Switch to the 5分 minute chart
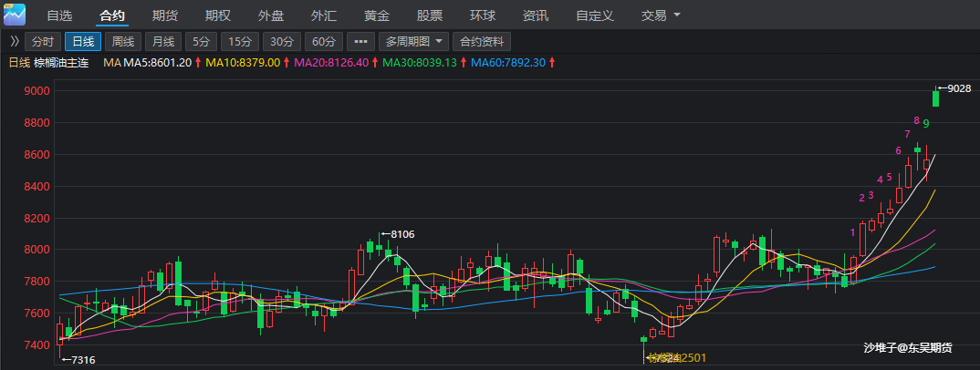 click(x=202, y=42)
